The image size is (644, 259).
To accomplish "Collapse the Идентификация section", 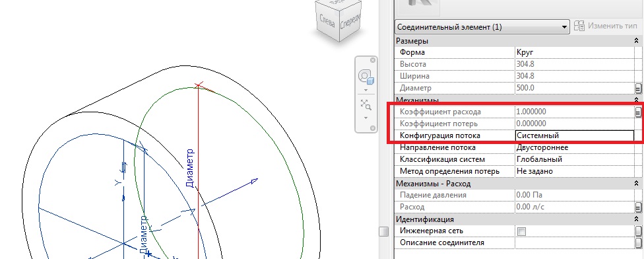I will point(636,219).
